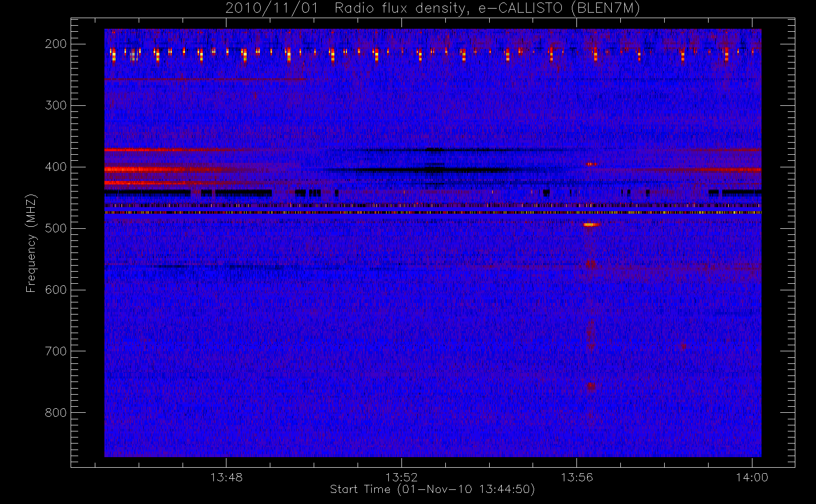Click the 700 frequency tick label
This screenshot has width=816, height=504.
pos(56,351)
